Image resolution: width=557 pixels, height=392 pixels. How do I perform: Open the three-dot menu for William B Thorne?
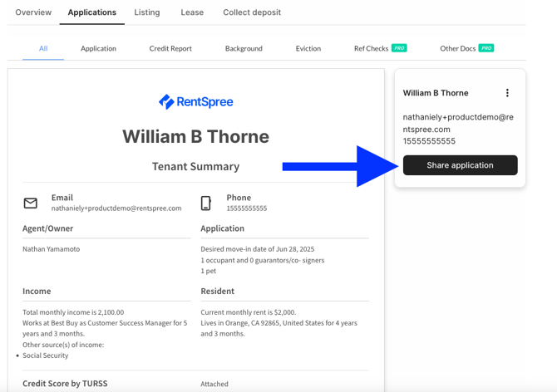click(507, 93)
